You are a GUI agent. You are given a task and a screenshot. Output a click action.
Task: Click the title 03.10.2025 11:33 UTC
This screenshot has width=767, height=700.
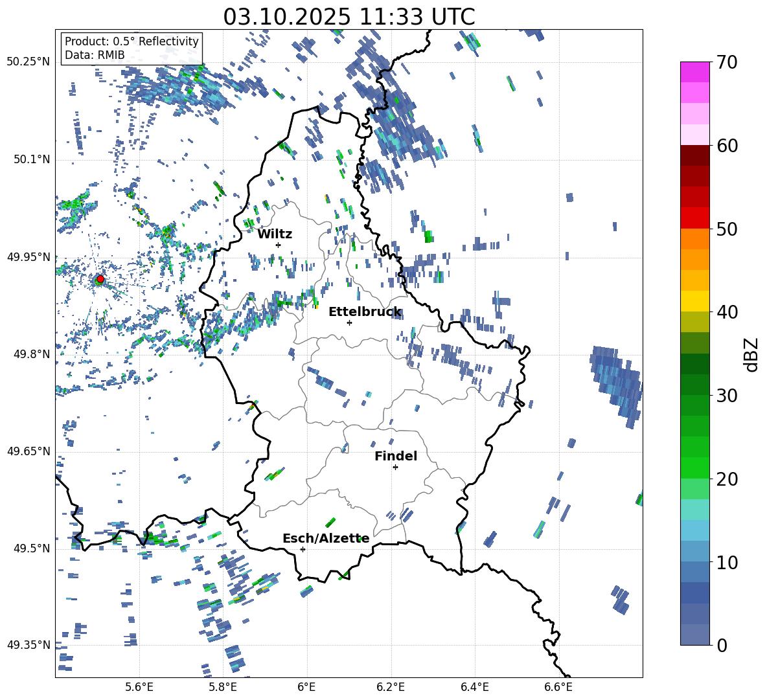(x=349, y=17)
